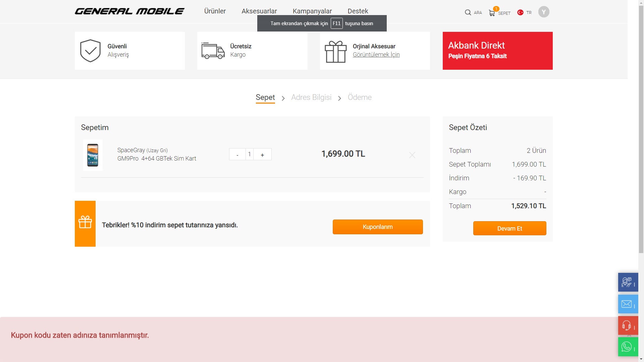Click the shield checkmark icon

pyautogui.click(x=90, y=51)
